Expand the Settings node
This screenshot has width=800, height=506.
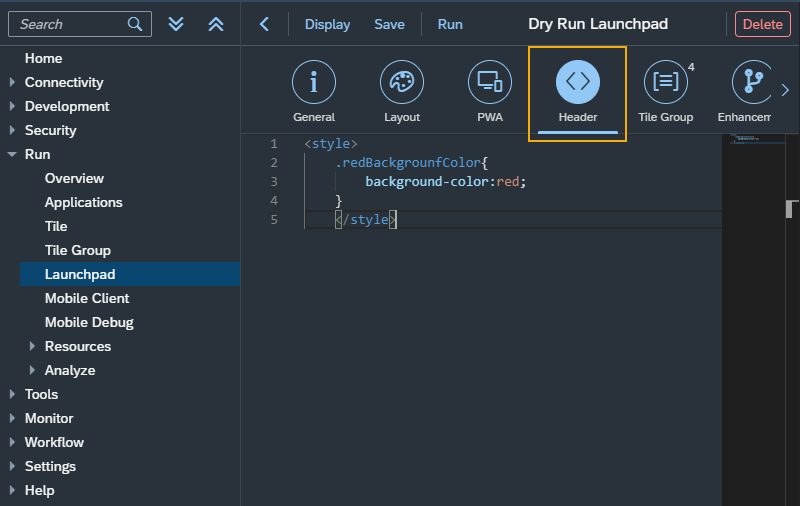tap(12, 466)
